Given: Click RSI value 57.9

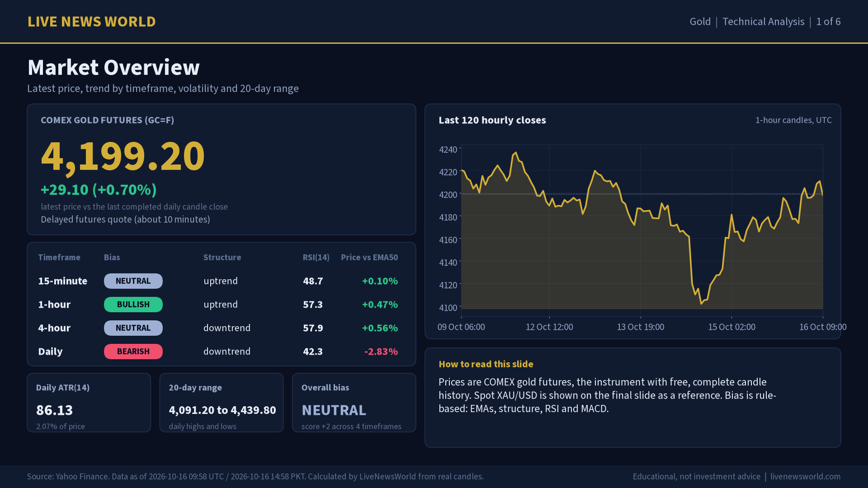Looking at the screenshot, I should [313, 328].
